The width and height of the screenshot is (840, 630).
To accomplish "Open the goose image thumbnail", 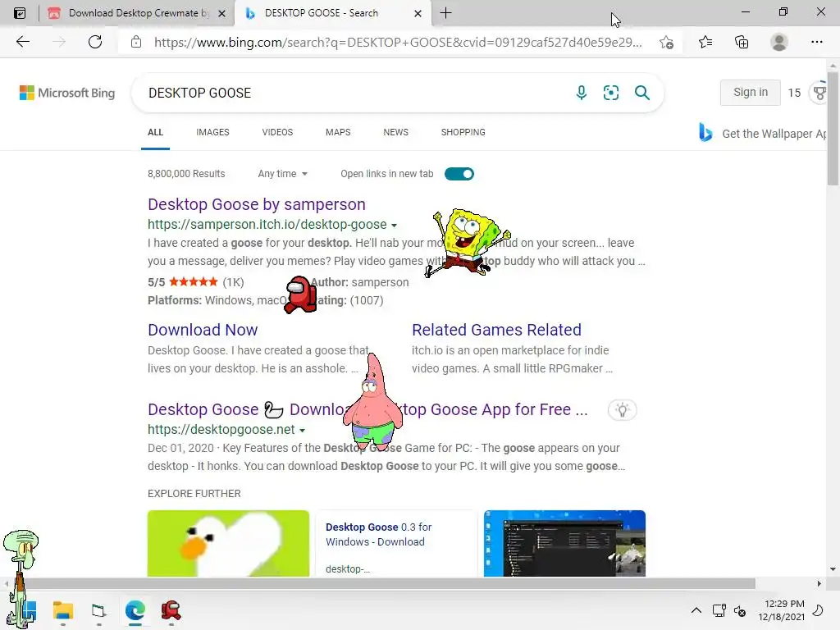I will click(x=228, y=543).
